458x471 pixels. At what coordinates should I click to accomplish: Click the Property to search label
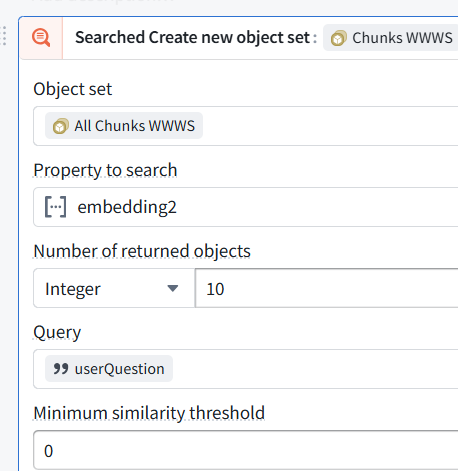pos(105,170)
